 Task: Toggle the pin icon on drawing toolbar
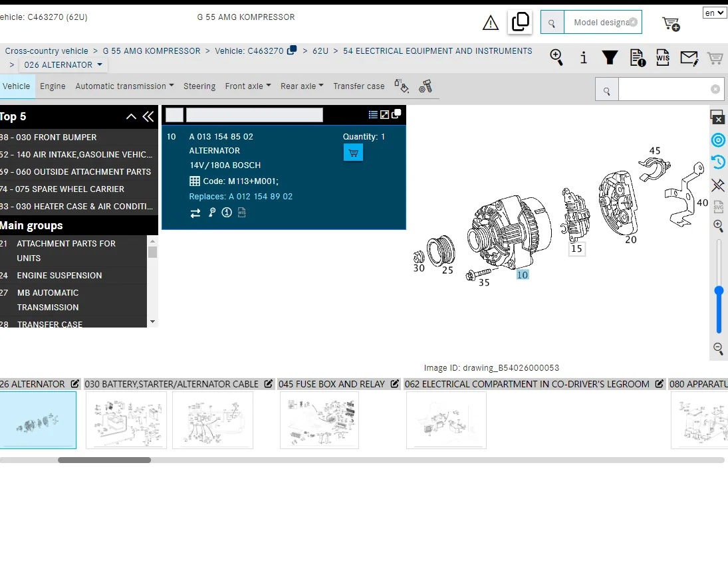[x=718, y=185]
